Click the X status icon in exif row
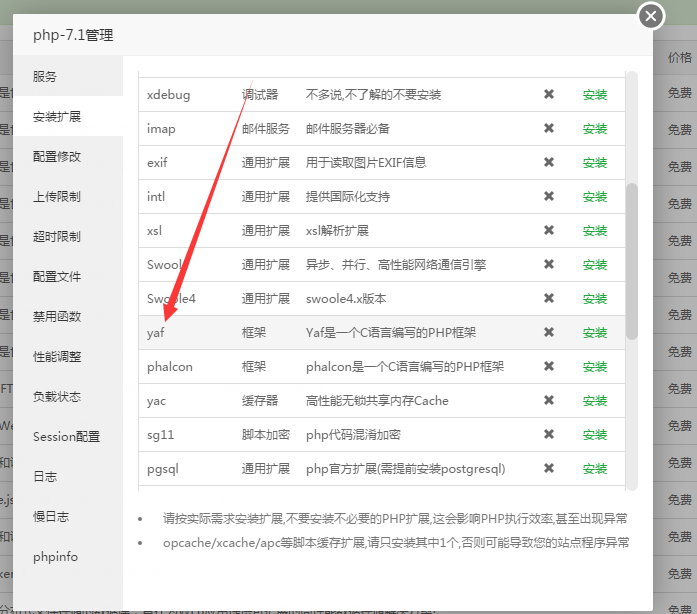This screenshot has width=697, height=614. [x=548, y=163]
